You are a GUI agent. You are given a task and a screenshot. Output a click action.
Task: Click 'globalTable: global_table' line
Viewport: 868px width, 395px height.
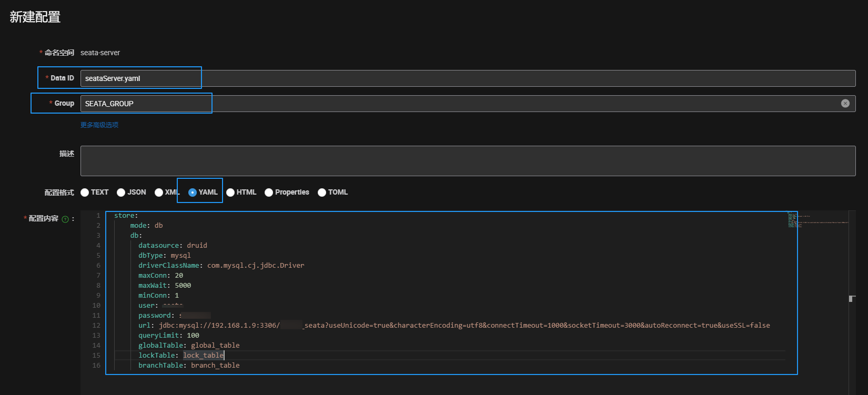[x=189, y=346]
